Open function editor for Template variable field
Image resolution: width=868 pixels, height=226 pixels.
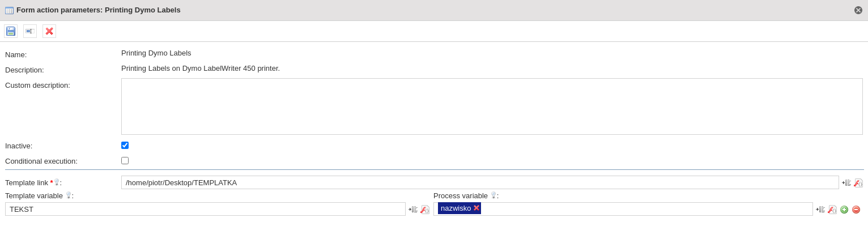click(425, 210)
